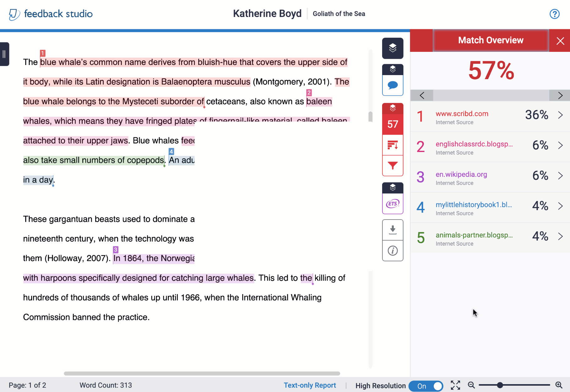Select the 57 similarity score button
The height and width of the screenshot is (392, 570).
click(x=392, y=124)
